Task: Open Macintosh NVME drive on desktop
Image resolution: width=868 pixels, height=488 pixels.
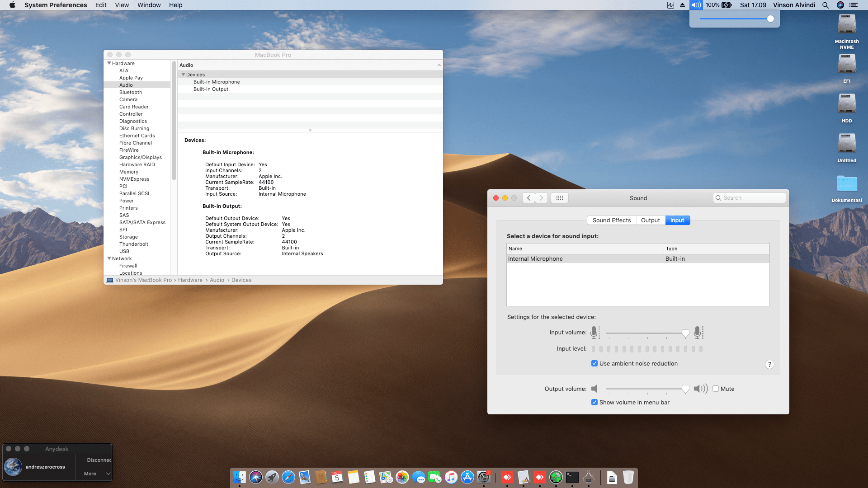Action: click(847, 24)
